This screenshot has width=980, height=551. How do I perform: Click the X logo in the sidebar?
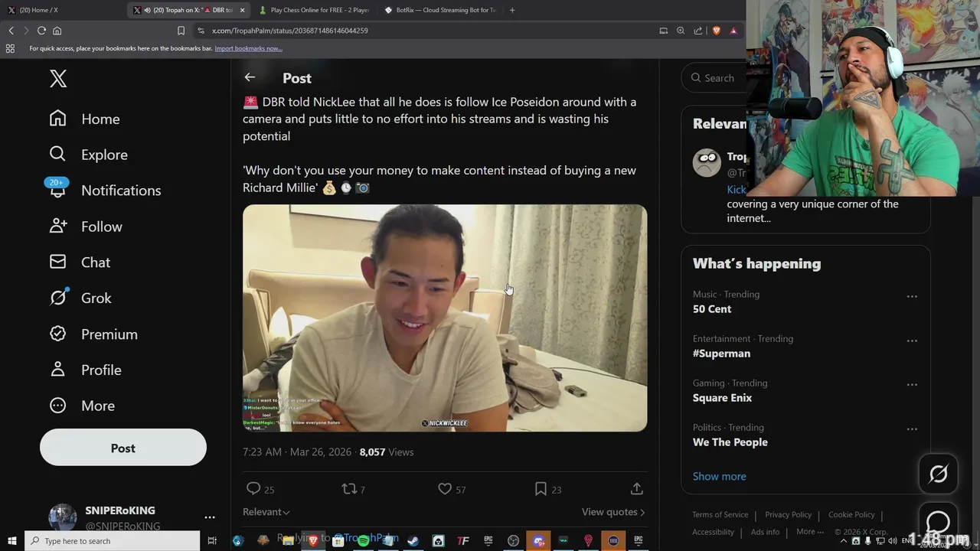coord(58,78)
